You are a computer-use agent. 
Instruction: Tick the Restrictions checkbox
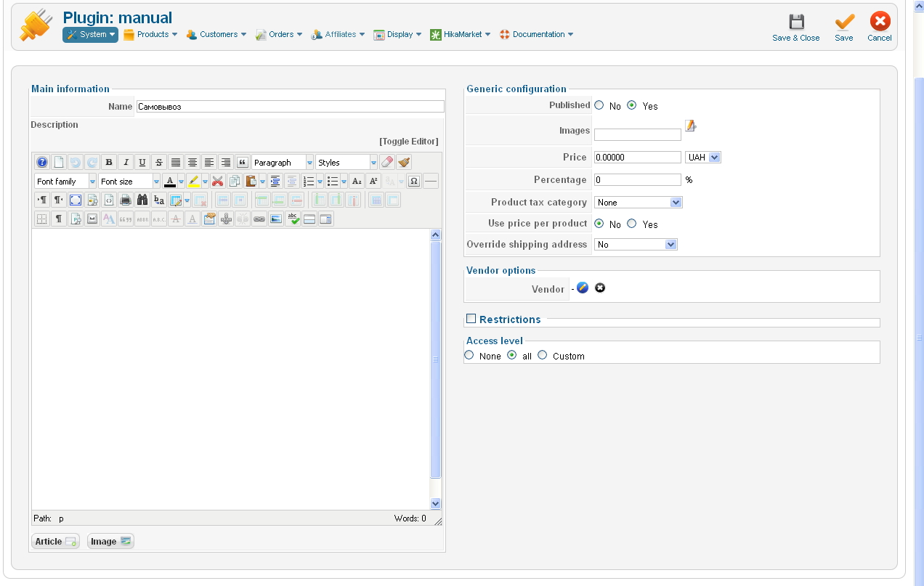point(471,319)
